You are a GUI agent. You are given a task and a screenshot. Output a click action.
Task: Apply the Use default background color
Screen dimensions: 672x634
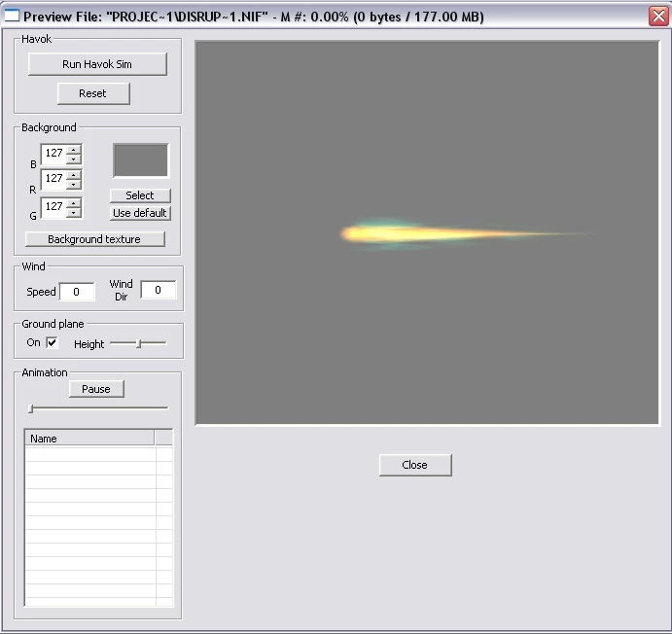[140, 213]
